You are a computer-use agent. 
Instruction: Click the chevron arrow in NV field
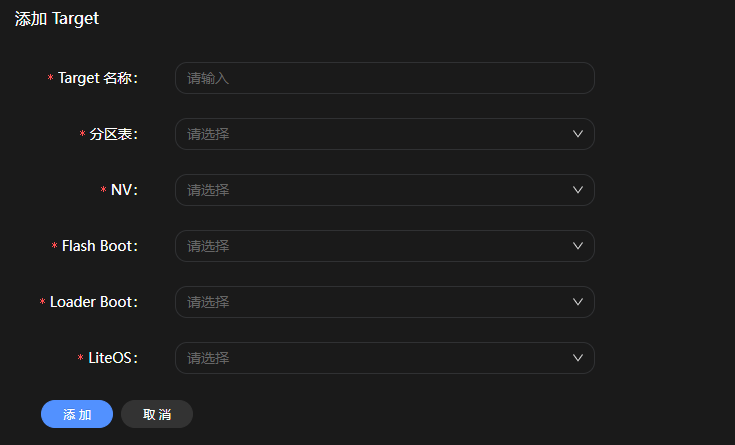(x=578, y=190)
